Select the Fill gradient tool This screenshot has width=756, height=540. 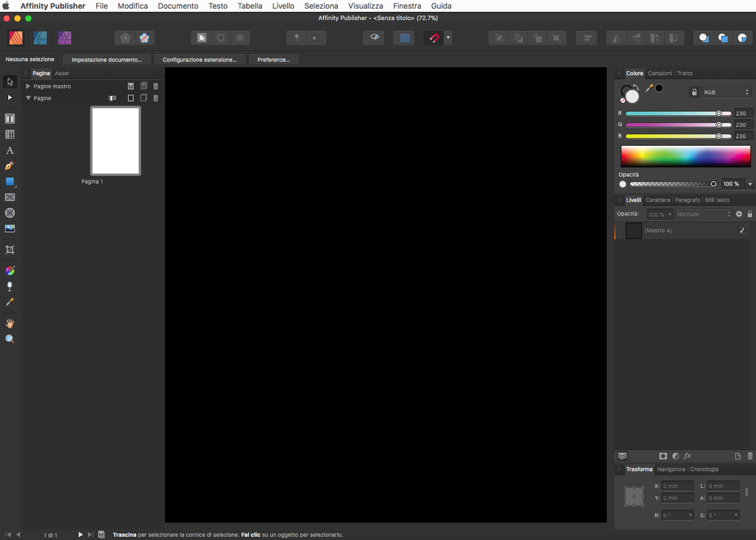[x=9, y=271]
